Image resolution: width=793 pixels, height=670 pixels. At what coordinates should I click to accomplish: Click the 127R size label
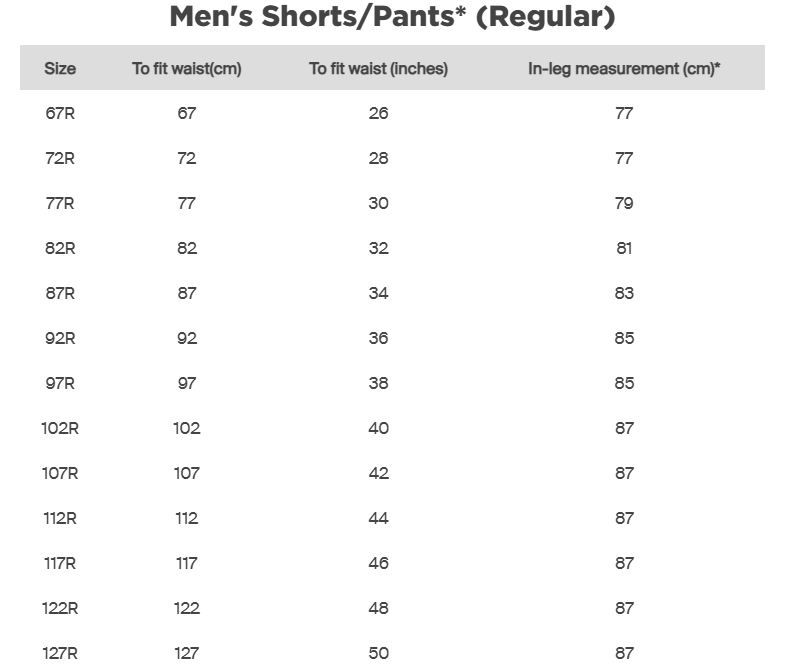tap(60, 653)
